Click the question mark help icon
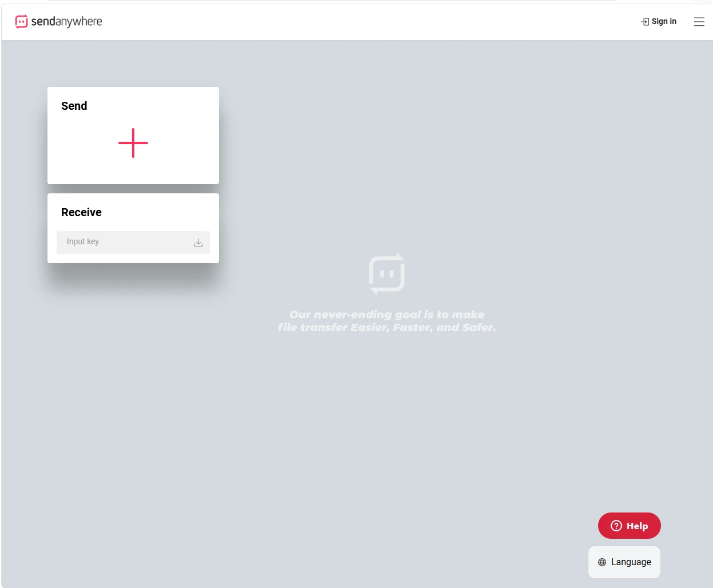The width and height of the screenshot is (713, 588). [616, 526]
